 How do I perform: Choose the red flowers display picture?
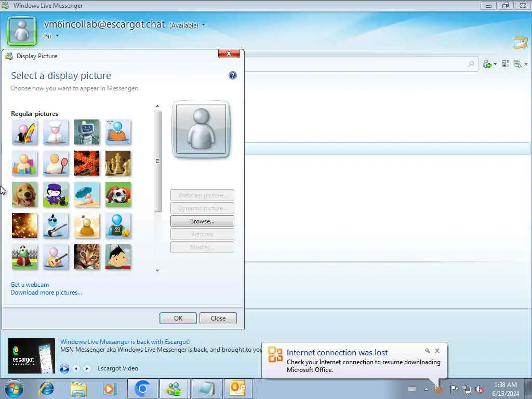point(87,163)
